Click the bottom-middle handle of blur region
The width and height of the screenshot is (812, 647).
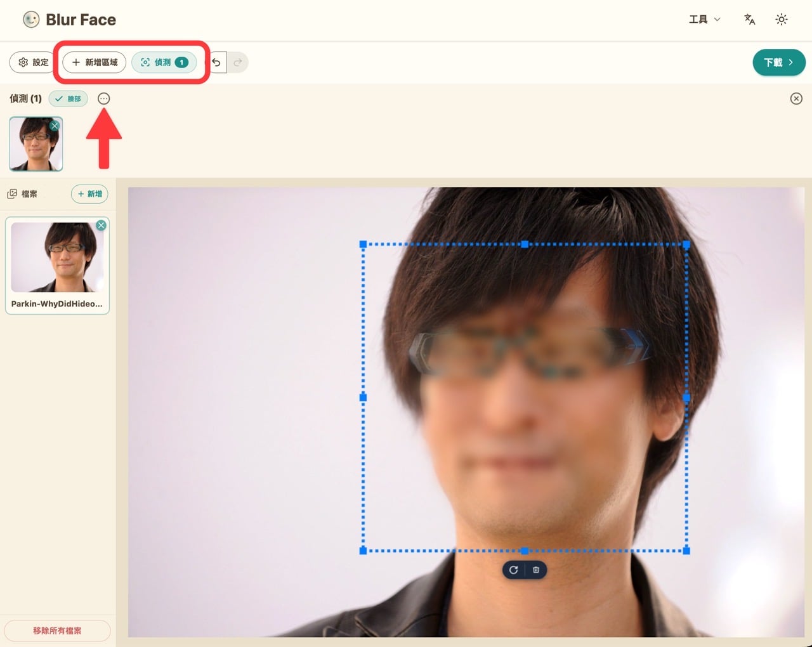coord(525,551)
